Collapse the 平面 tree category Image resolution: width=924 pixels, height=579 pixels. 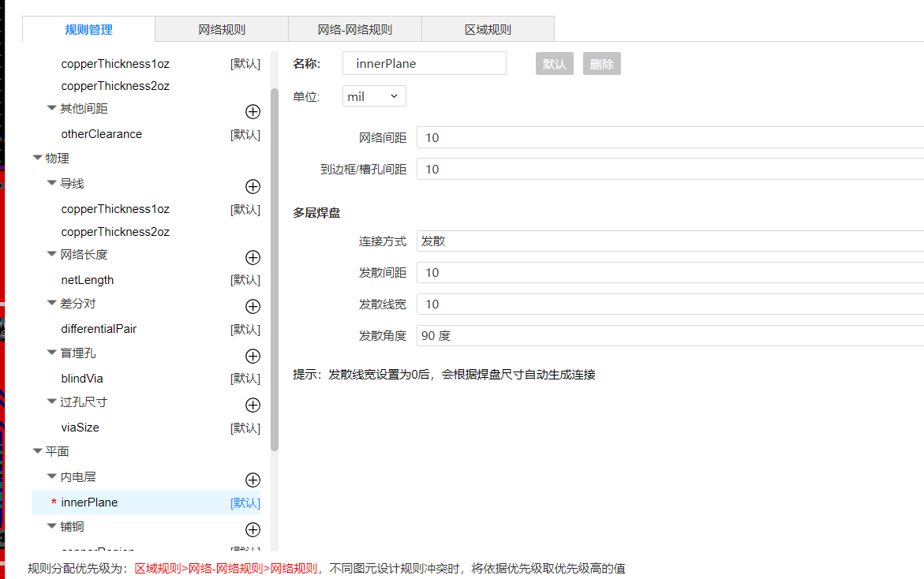[37, 452]
